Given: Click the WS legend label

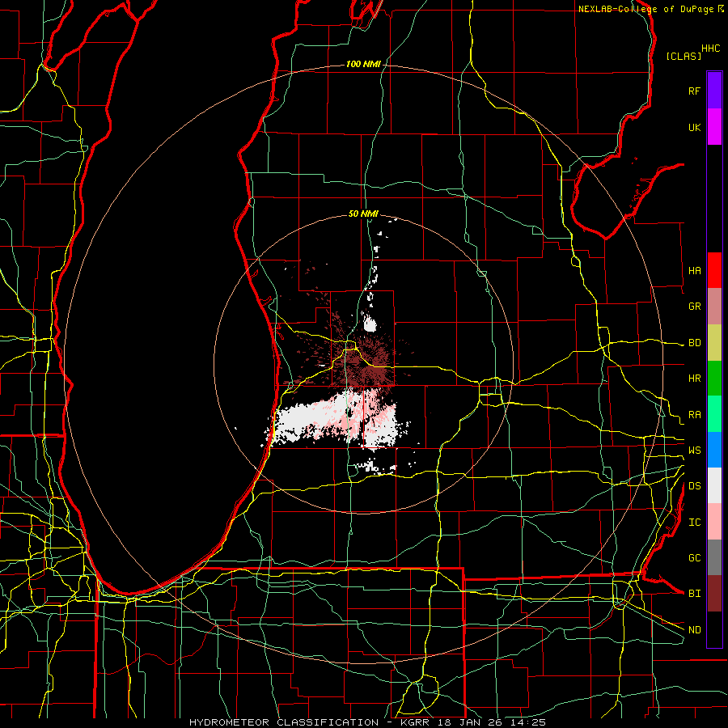Looking at the screenshot, I should coord(694,451).
